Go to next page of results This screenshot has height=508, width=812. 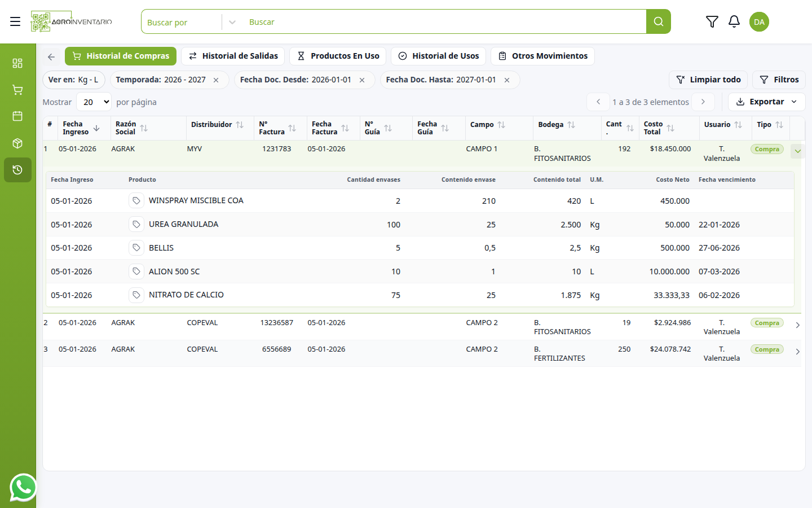tap(703, 102)
